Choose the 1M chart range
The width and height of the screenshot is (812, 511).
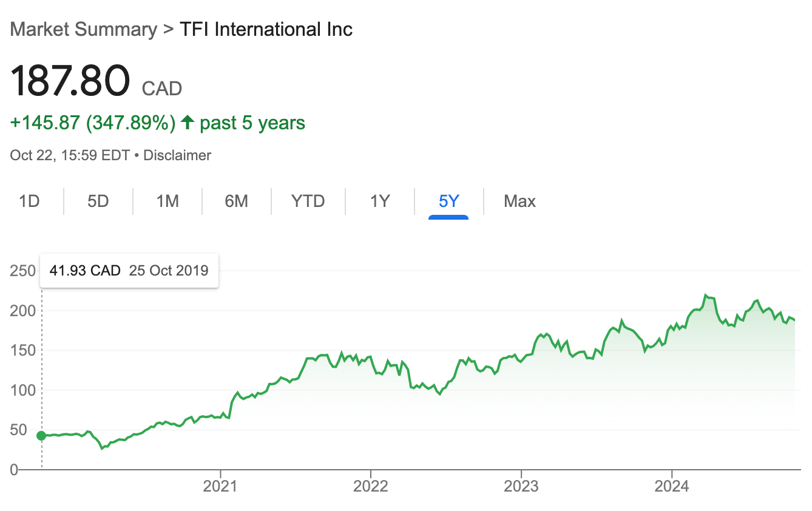tap(167, 201)
